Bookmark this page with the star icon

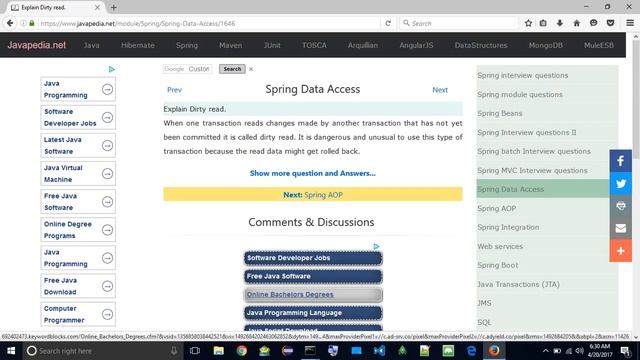point(528,23)
